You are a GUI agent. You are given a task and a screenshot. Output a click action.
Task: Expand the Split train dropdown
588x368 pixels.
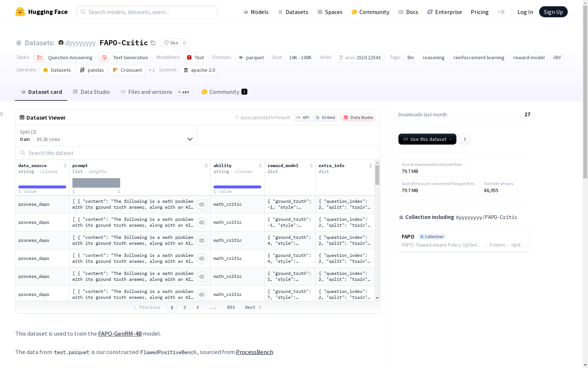click(107, 135)
